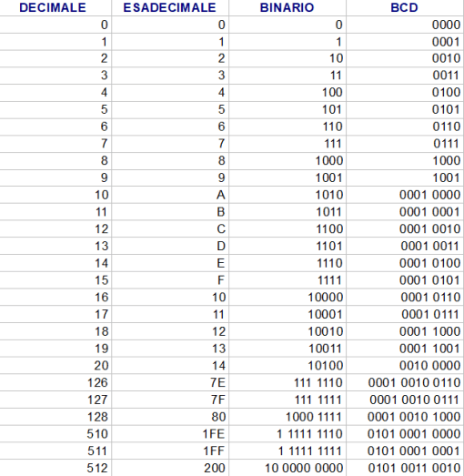Click hexadecimal cell 1FE
The height and width of the screenshot is (476, 464).
170,434
